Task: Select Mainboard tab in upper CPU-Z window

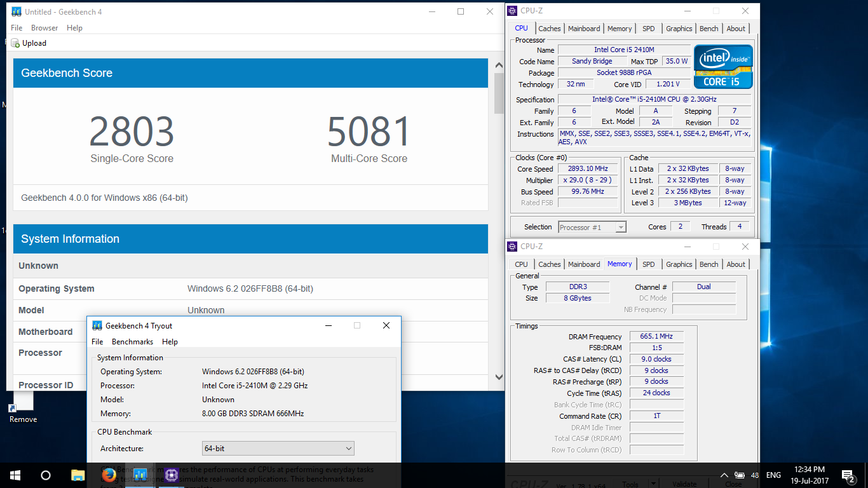Action: 584,29
